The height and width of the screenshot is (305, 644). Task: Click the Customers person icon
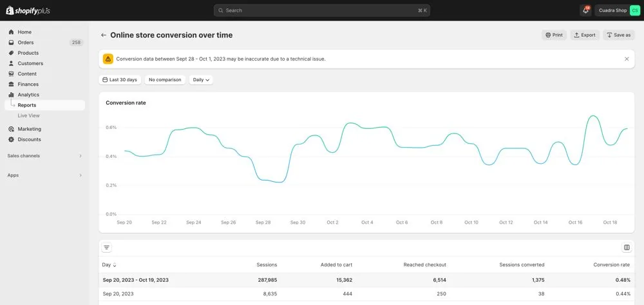(11, 63)
